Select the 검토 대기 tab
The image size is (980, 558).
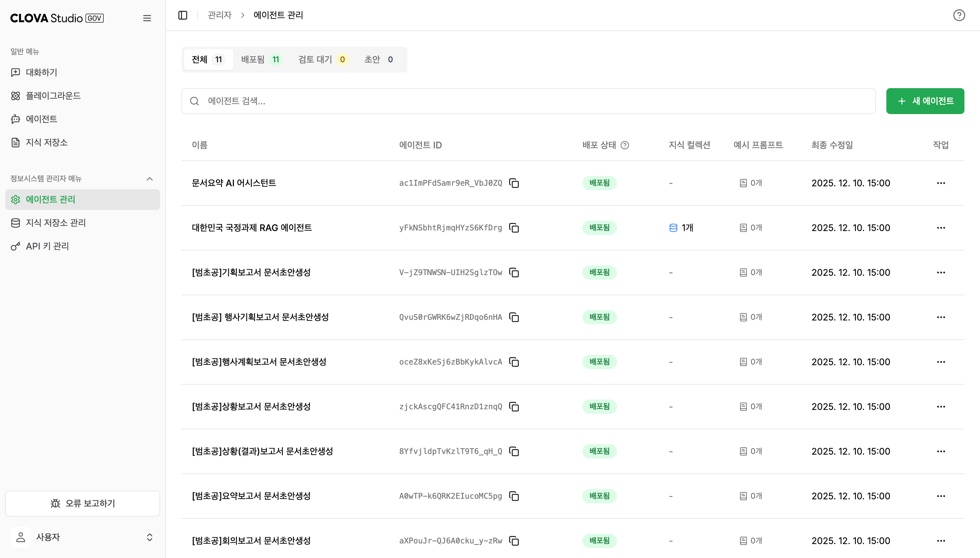[x=322, y=60]
